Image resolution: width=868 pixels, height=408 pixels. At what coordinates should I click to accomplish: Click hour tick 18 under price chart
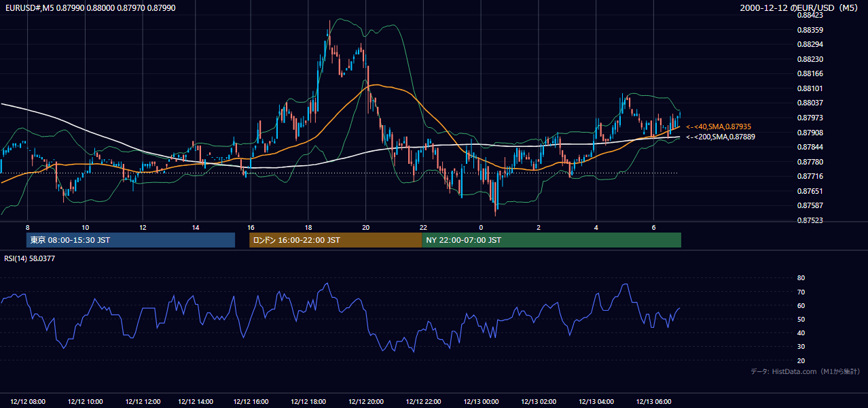pyautogui.click(x=308, y=227)
